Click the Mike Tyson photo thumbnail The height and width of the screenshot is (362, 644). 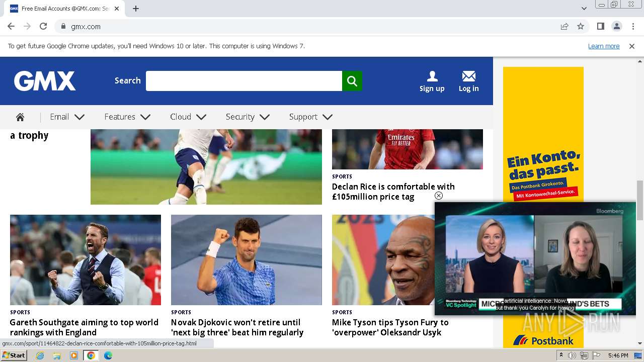383,260
